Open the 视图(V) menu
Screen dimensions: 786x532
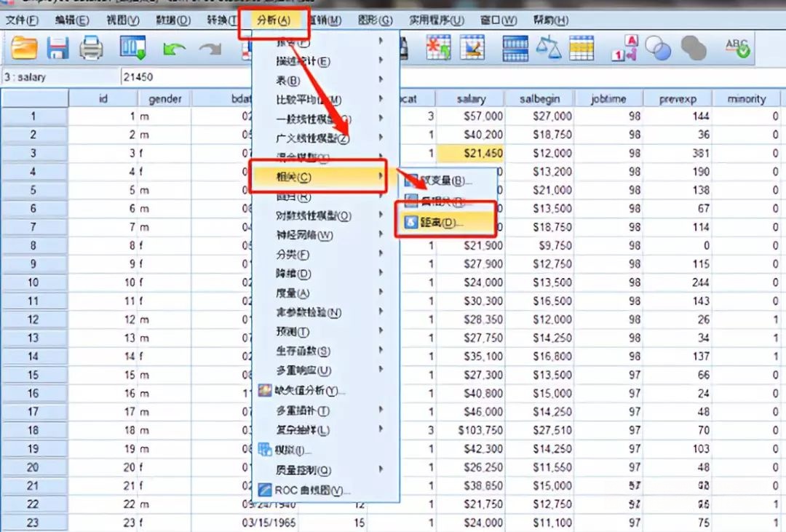coord(123,20)
